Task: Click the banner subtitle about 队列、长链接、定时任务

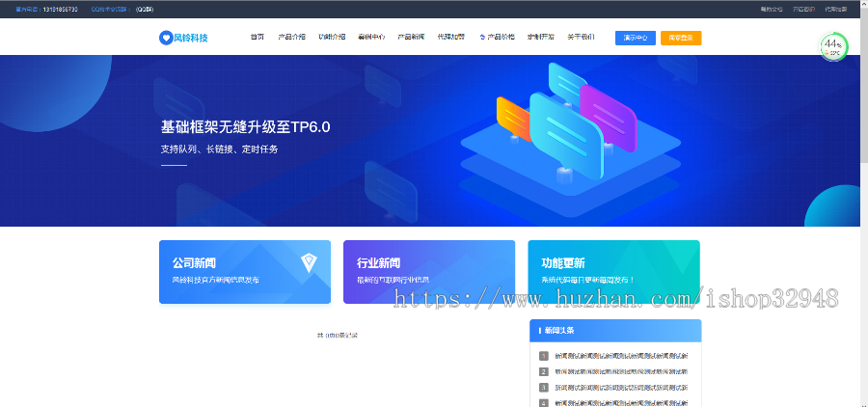Action: [x=219, y=149]
